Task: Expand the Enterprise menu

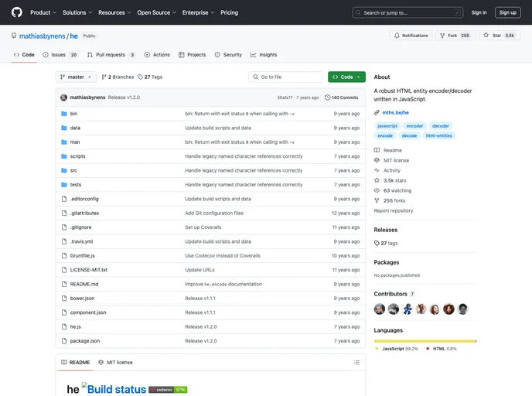Action: tap(198, 12)
